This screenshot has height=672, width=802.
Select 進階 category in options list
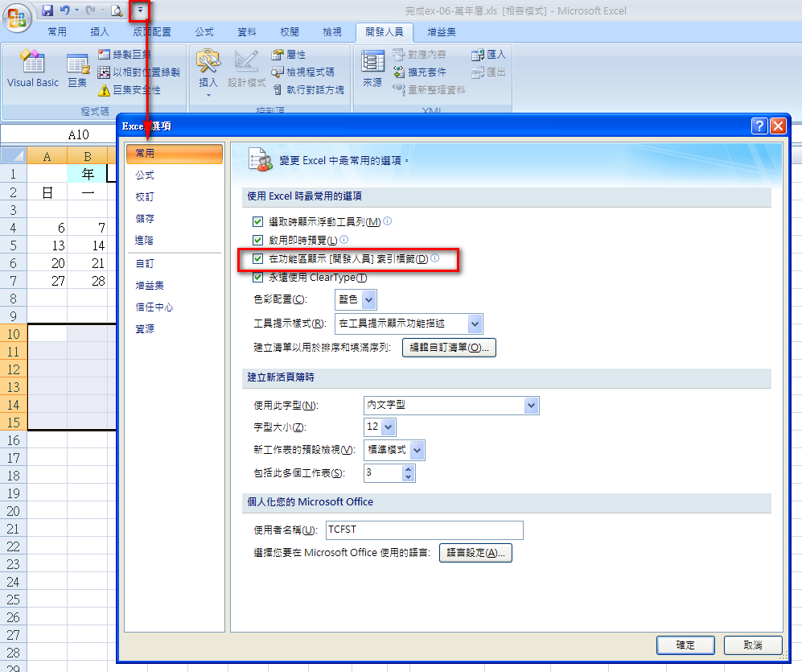coord(174,240)
